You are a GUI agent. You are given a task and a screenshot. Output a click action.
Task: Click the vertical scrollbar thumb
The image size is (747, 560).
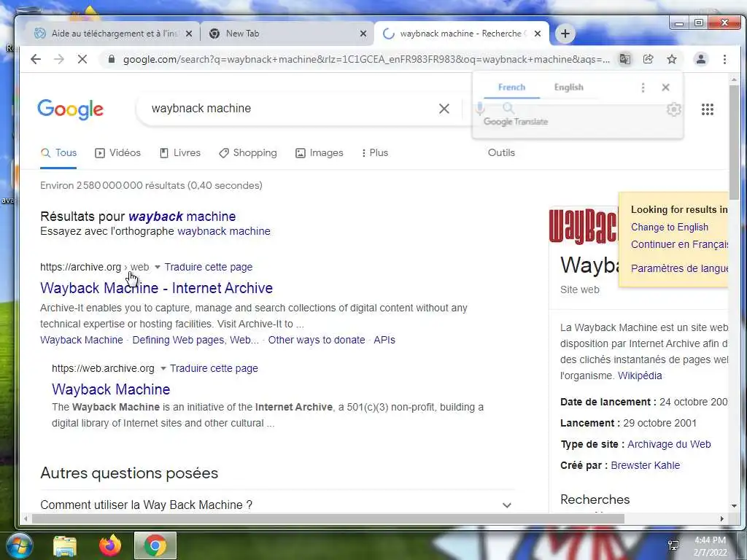pyautogui.click(x=734, y=143)
